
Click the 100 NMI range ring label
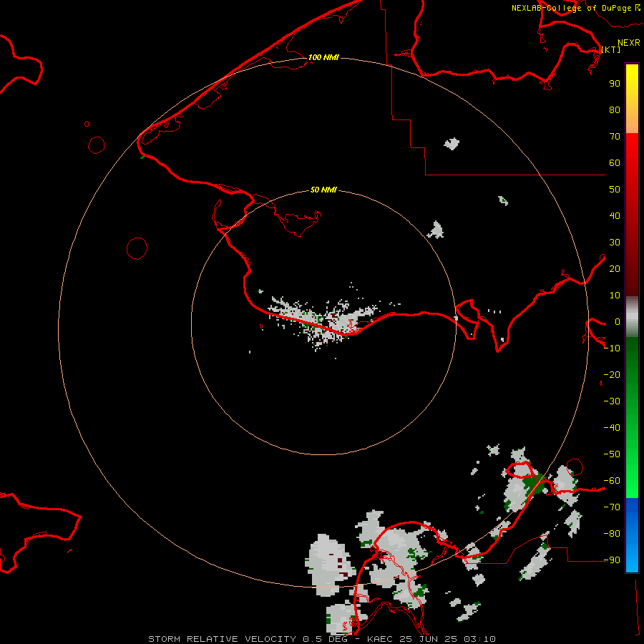coord(323,57)
